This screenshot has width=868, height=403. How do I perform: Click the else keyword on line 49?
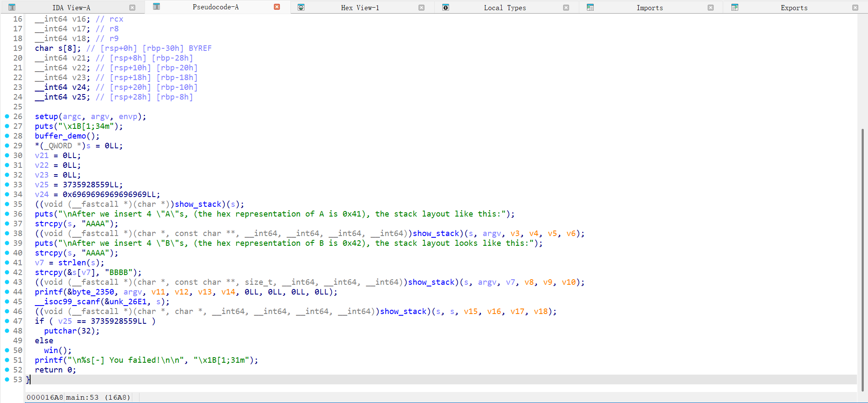[x=44, y=341]
